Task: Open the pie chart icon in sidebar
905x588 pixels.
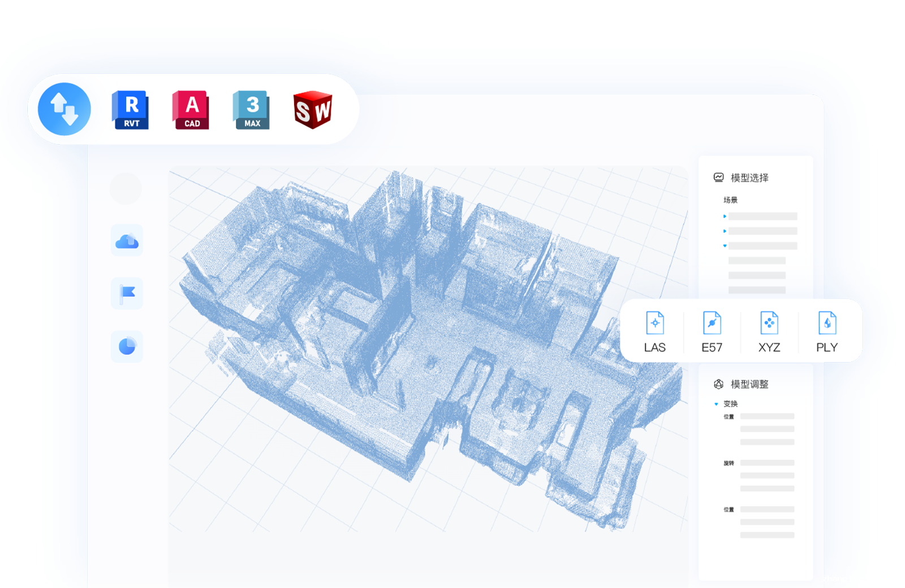Action: click(127, 346)
